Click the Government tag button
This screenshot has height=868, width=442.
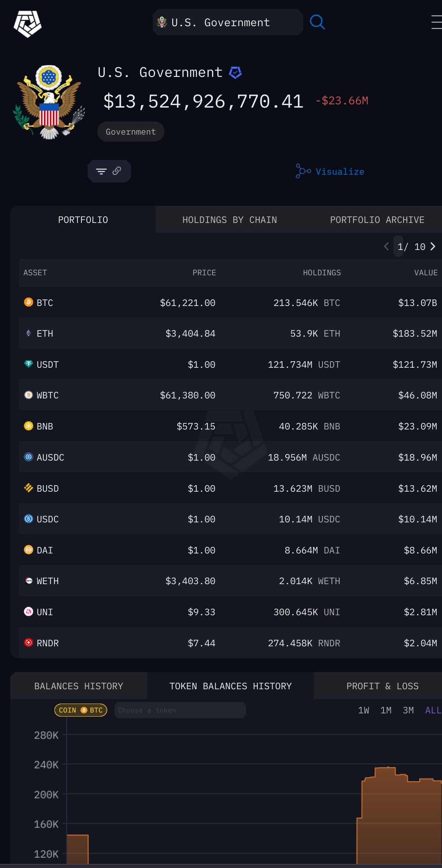[131, 132]
